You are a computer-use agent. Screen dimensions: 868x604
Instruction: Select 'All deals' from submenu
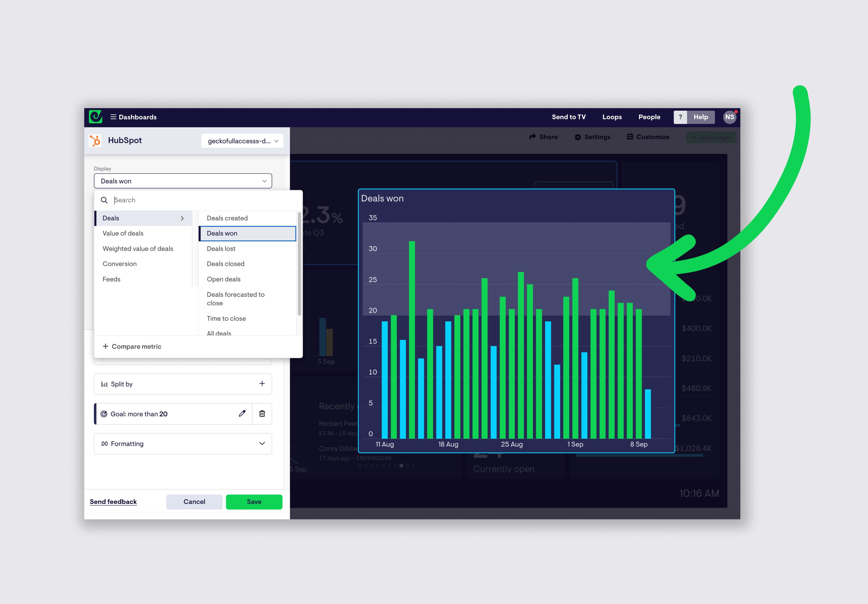pyautogui.click(x=220, y=333)
